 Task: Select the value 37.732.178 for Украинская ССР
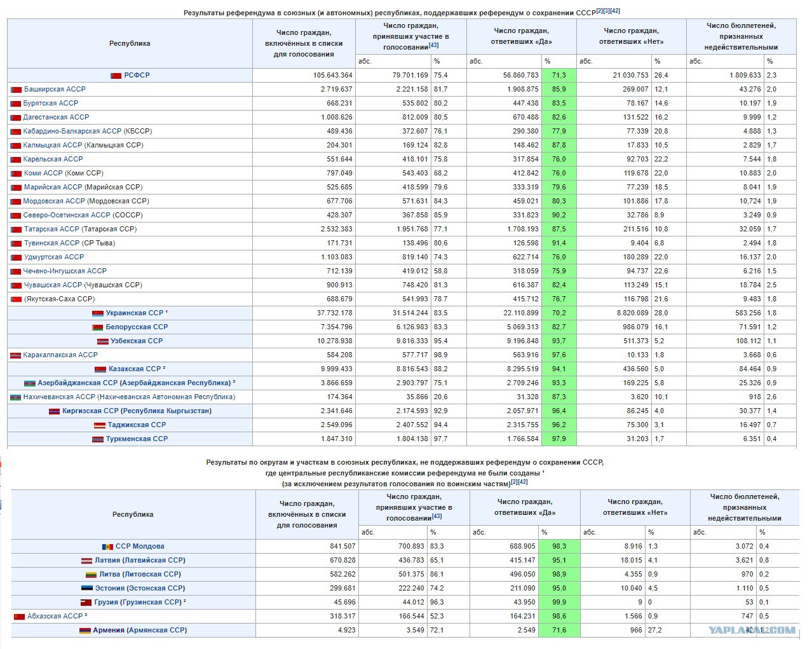pyautogui.click(x=334, y=313)
